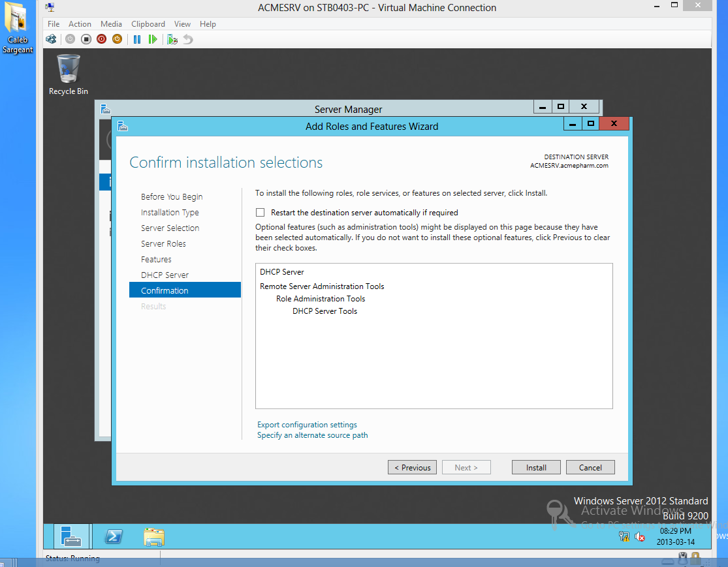Image resolution: width=728 pixels, height=567 pixels.
Task: Open the Clipboard menu
Action: click(148, 24)
